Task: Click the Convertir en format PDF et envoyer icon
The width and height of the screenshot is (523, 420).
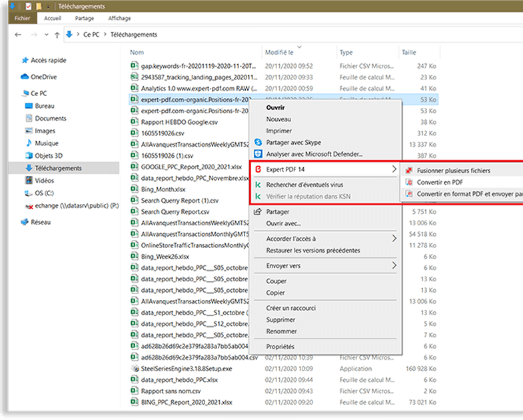Action: pyautogui.click(x=409, y=193)
